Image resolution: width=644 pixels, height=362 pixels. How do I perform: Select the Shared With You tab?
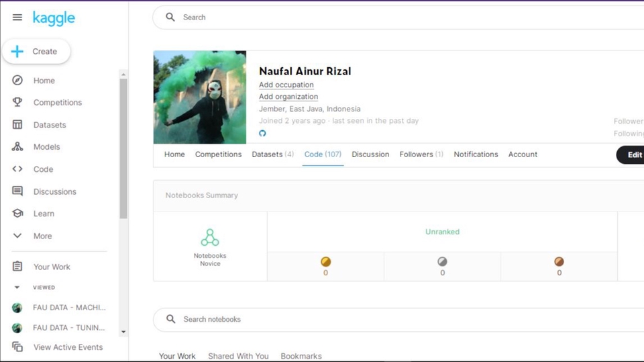click(x=238, y=356)
